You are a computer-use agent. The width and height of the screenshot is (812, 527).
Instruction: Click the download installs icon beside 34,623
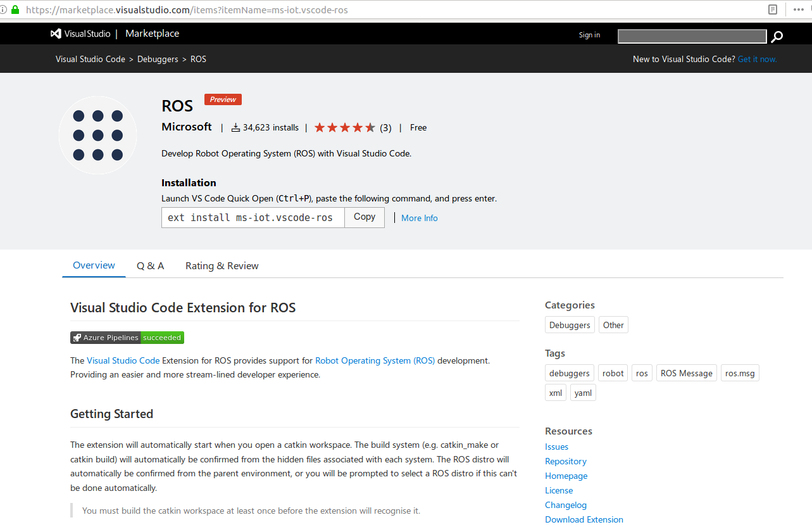(234, 127)
